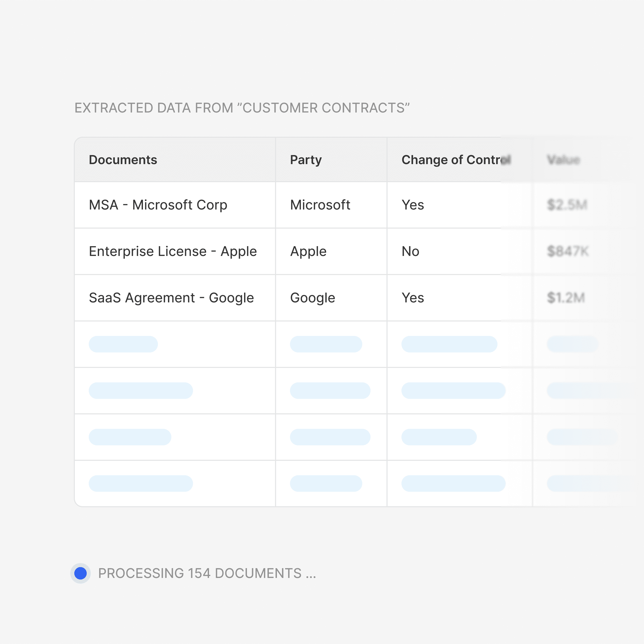
Task: Open the SaaS Agreement - Google document
Action: pyautogui.click(x=171, y=298)
